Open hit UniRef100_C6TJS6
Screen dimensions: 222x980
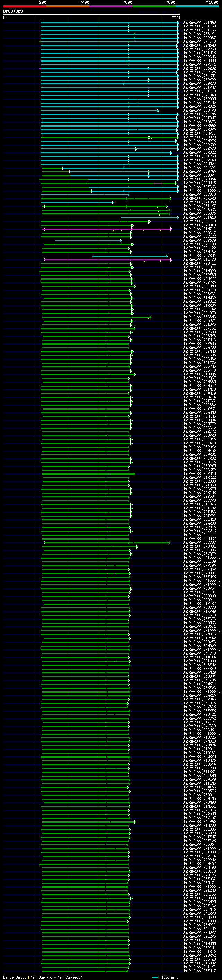(199, 30)
